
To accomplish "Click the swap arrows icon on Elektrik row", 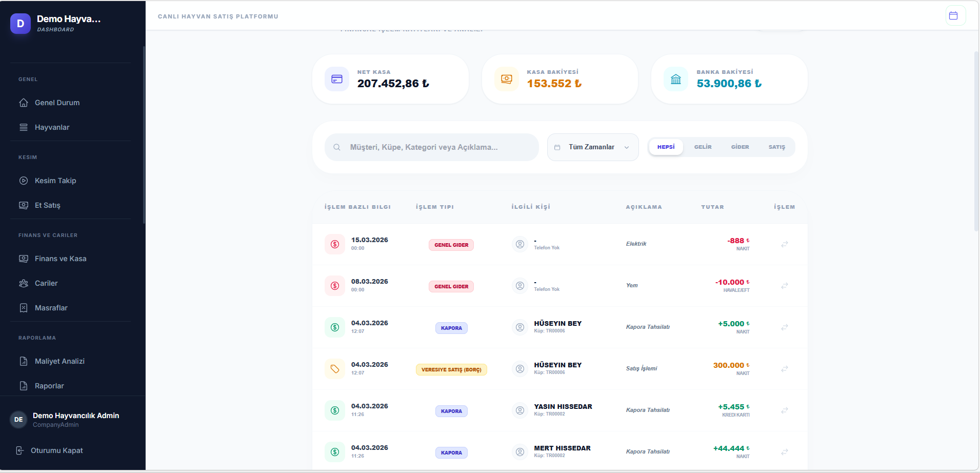I will click(x=784, y=244).
